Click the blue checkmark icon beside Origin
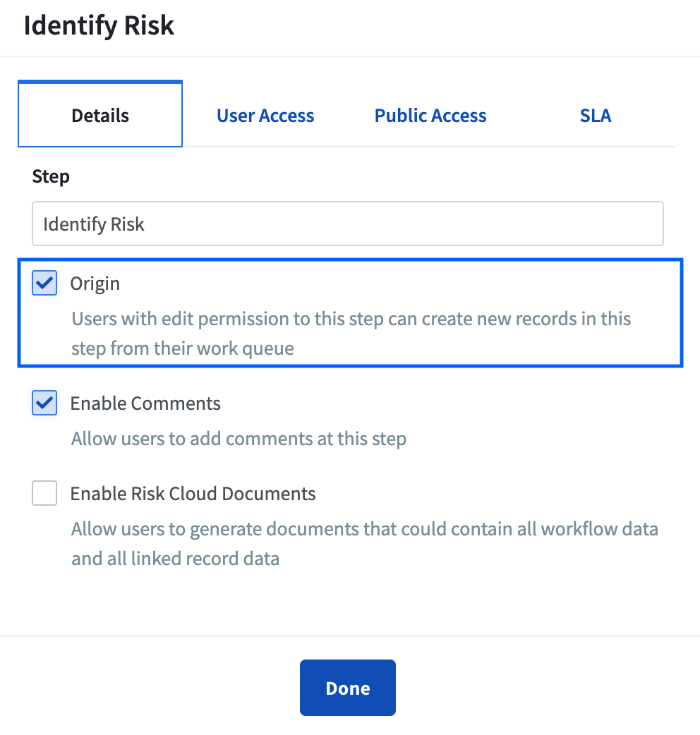This screenshot has width=700, height=735. coord(44,283)
